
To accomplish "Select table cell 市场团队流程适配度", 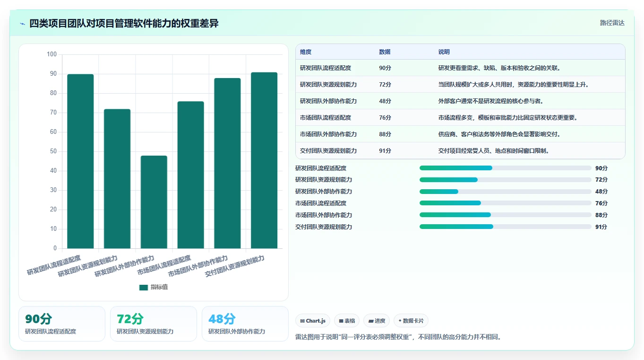I will [x=326, y=118].
